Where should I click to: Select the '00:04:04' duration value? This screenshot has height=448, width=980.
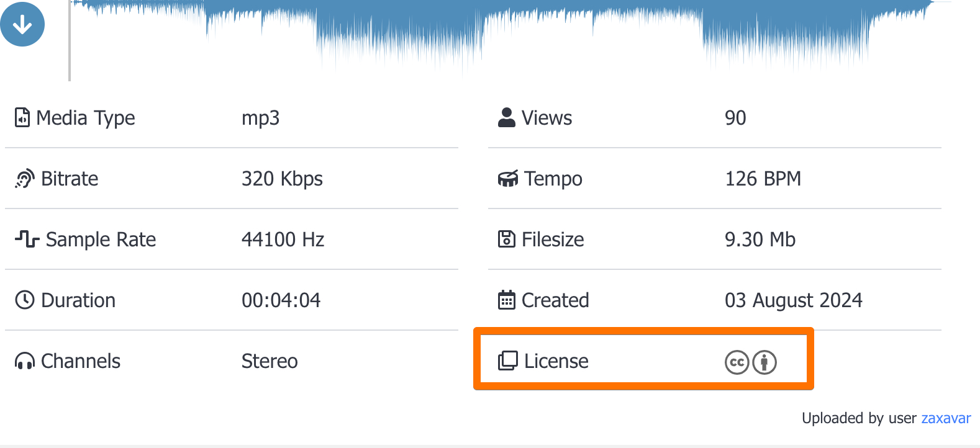pos(281,300)
